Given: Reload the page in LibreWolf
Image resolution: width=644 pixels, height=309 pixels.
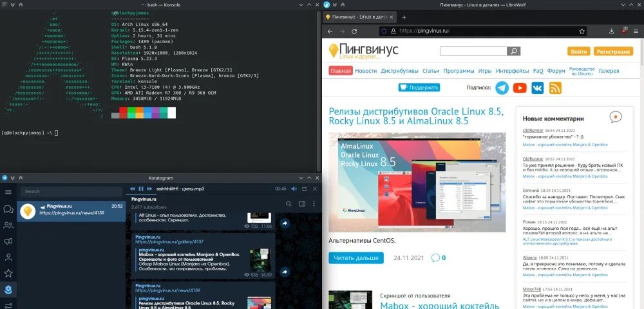Looking at the screenshot, I should coord(354,31).
